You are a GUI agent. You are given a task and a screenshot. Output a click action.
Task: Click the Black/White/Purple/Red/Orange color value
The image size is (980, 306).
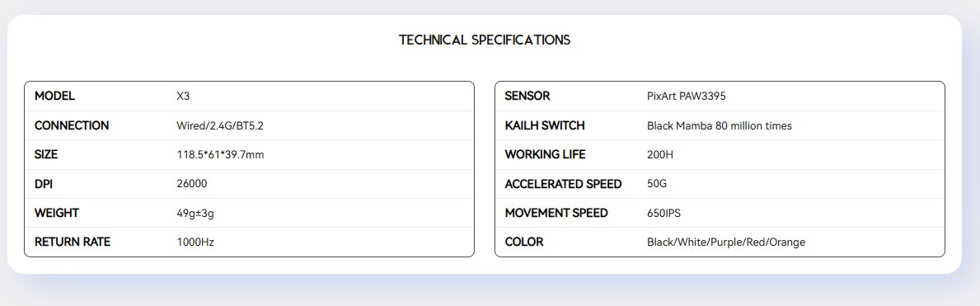click(x=726, y=242)
